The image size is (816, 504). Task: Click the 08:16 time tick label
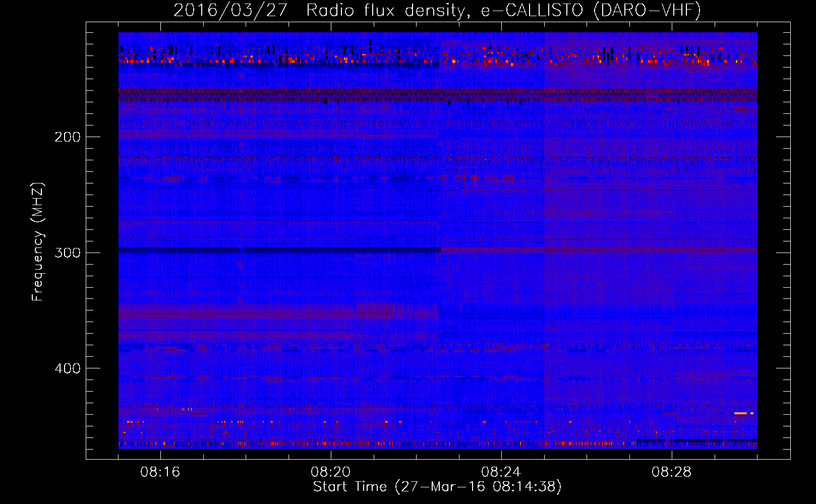pyautogui.click(x=160, y=472)
